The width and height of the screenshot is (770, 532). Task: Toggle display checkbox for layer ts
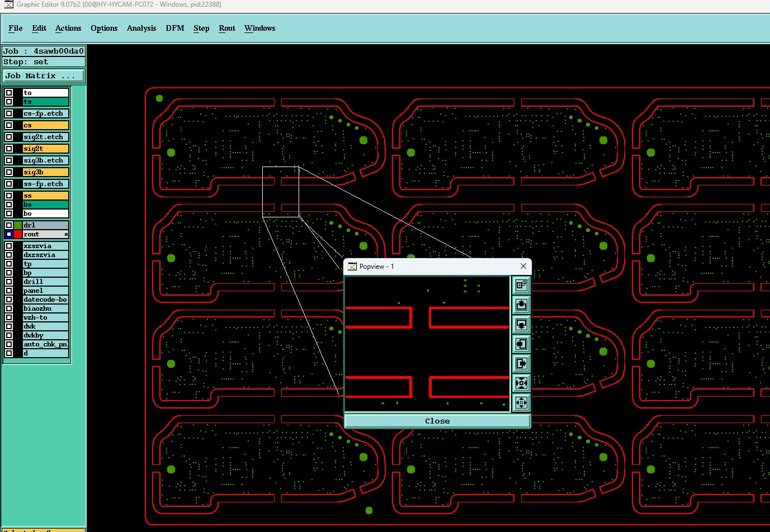point(9,102)
